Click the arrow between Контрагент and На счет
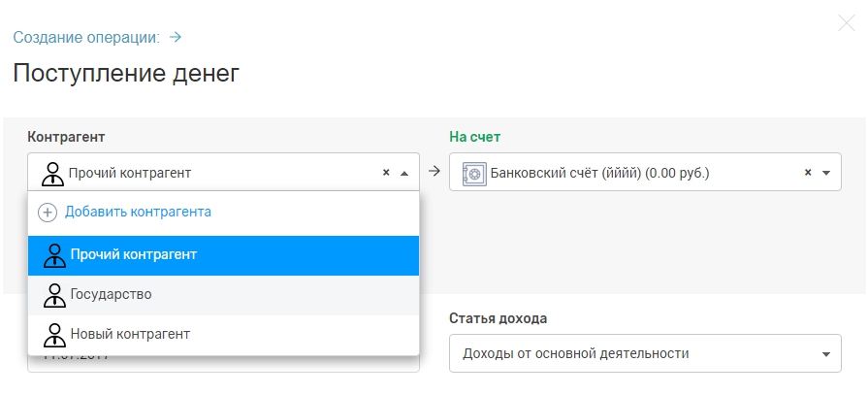 tap(434, 172)
